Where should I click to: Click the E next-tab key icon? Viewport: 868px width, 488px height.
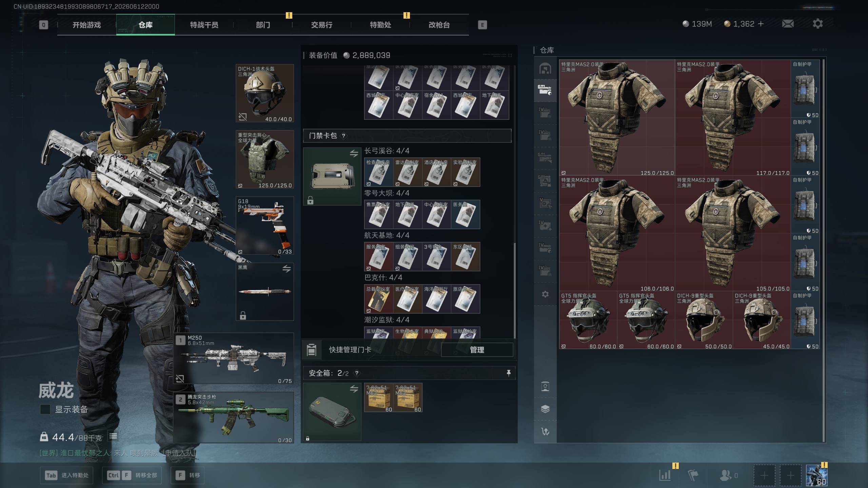(482, 25)
